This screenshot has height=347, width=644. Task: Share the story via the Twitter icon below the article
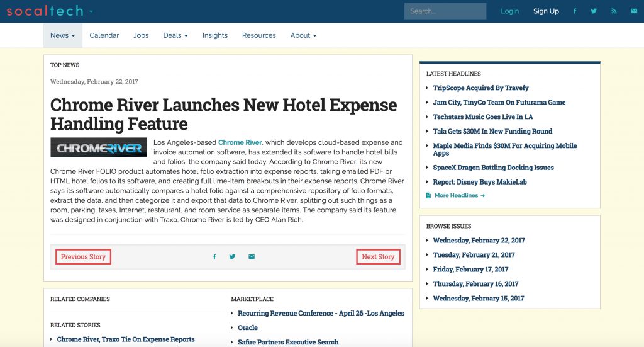click(x=232, y=257)
